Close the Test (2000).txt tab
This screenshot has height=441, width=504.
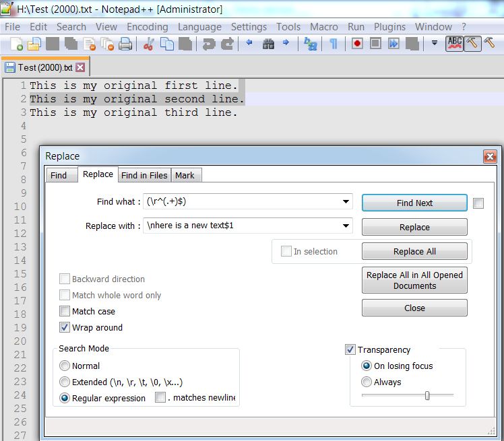tap(80, 67)
